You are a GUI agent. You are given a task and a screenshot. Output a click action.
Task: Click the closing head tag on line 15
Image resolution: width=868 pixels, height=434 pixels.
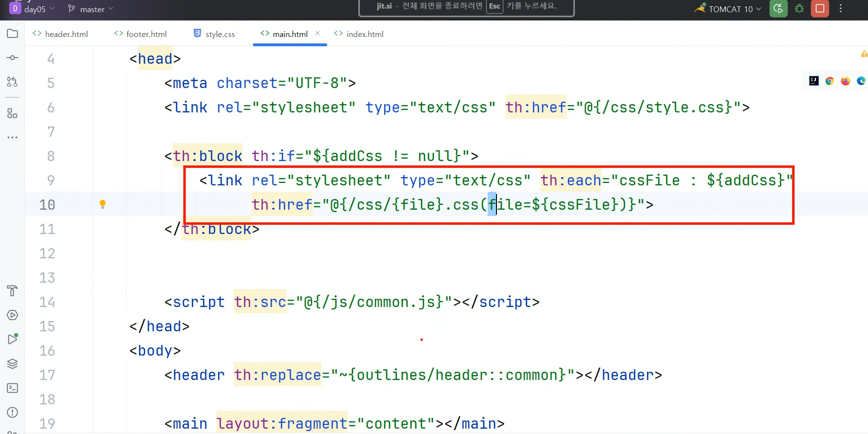[x=159, y=326]
